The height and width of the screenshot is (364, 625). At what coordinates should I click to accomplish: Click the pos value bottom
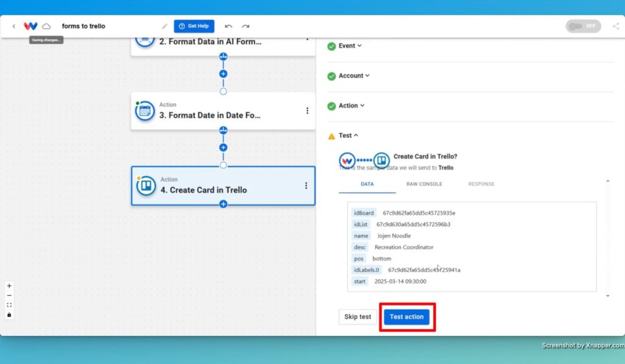coord(381,259)
